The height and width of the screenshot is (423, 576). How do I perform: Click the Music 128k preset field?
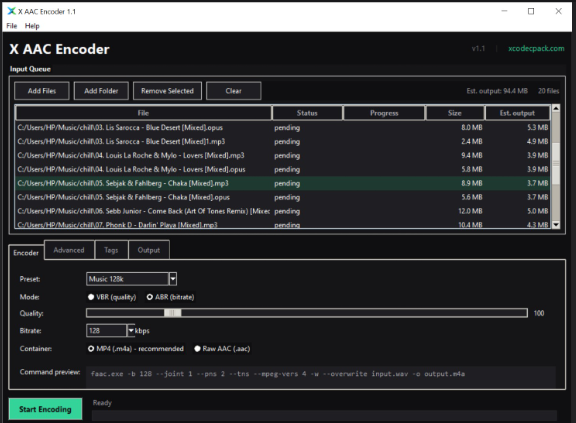(x=127, y=279)
